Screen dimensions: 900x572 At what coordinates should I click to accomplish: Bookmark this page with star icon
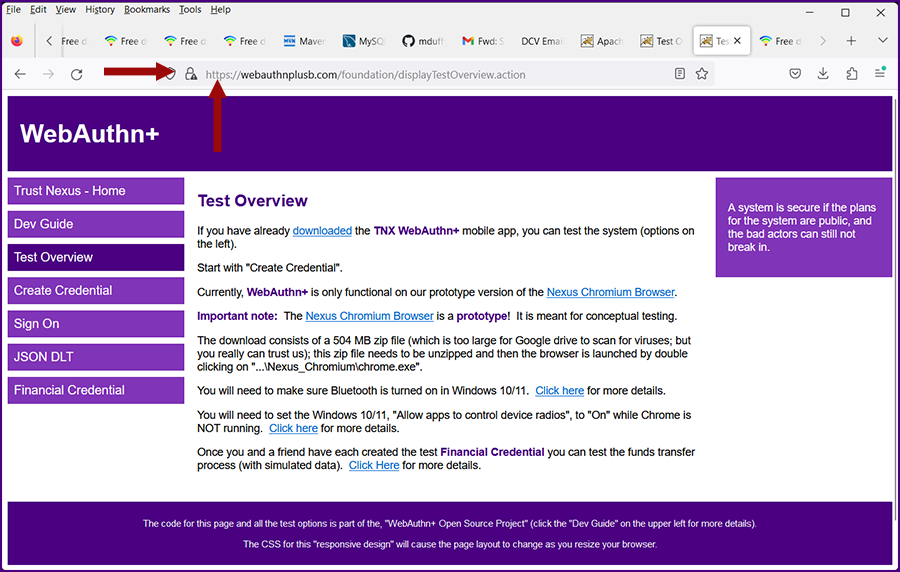[x=702, y=74]
